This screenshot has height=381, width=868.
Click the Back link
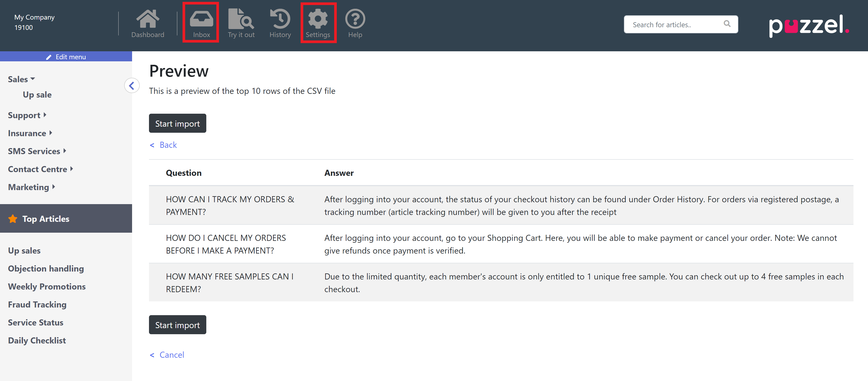pos(167,145)
